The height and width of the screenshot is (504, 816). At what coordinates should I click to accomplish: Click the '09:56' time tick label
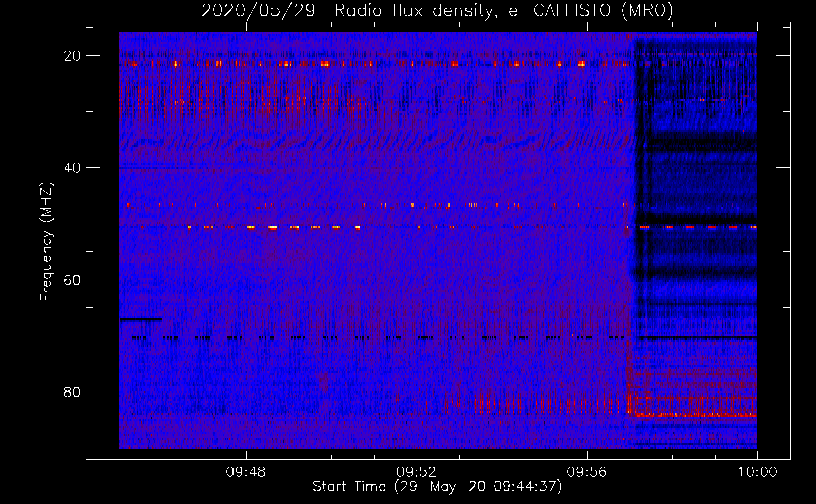click(587, 472)
